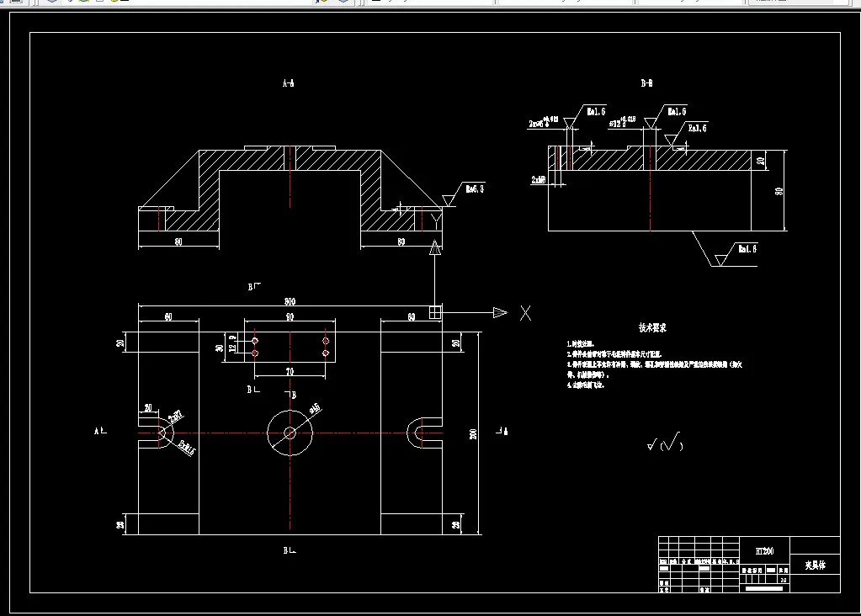861x616 pixels.
Task: Select the 80 height dimension in B-B view
Action: click(x=779, y=191)
